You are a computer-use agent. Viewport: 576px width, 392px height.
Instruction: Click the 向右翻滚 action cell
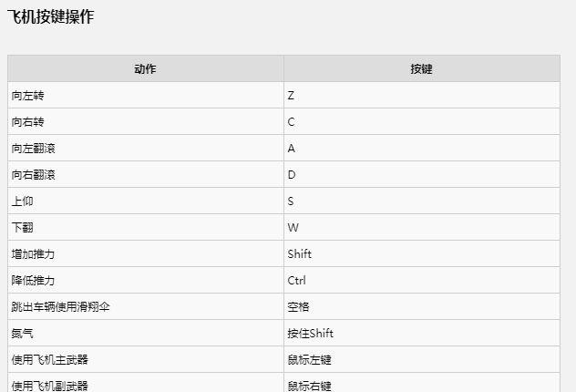click(32, 174)
